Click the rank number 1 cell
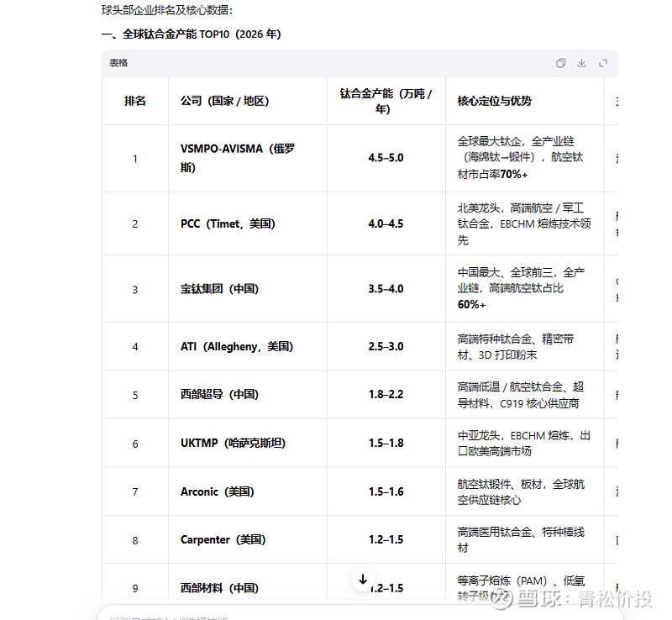Image resolution: width=672 pixels, height=620 pixels. (135, 158)
